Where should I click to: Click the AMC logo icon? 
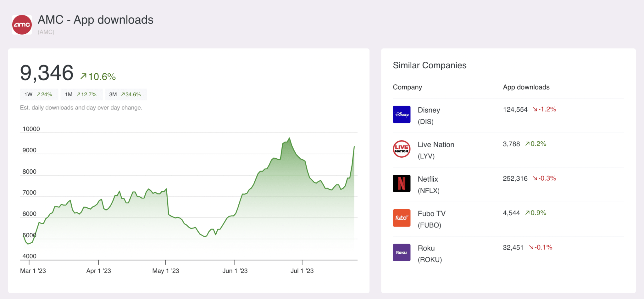[x=22, y=25]
